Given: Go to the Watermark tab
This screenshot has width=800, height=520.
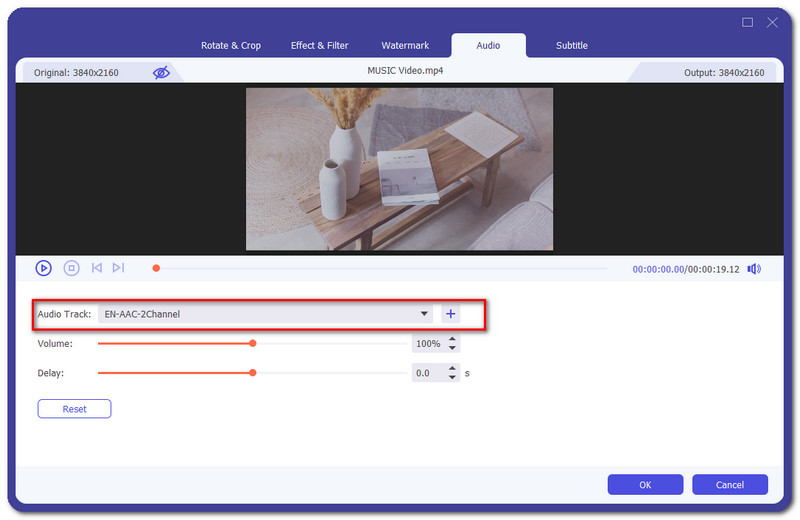Looking at the screenshot, I should 405,45.
